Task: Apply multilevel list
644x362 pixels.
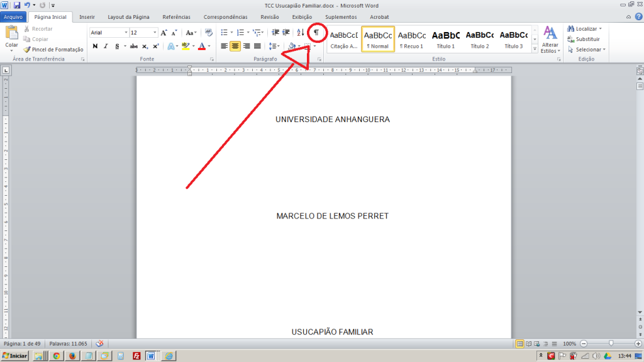Action: point(257,33)
